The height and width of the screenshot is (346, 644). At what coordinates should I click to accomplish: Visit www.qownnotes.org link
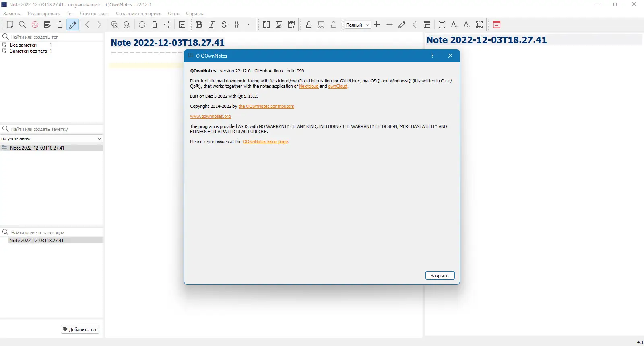[x=211, y=116]
